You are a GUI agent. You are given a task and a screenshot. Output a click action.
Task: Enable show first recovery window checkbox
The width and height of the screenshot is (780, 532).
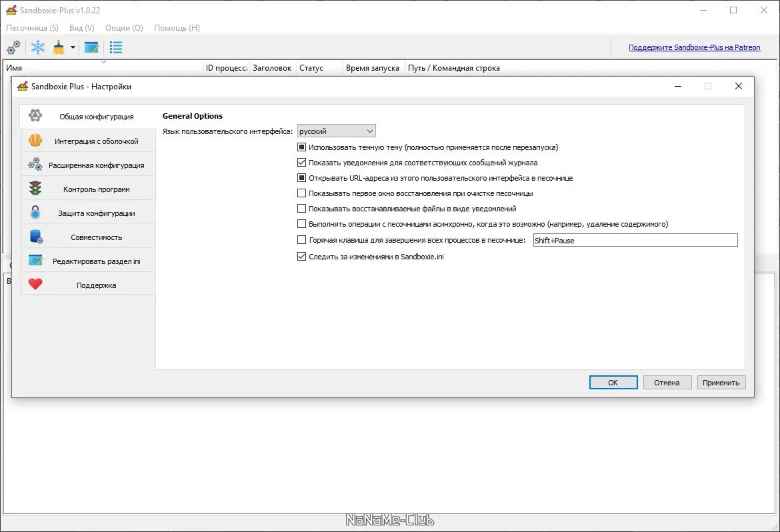[x=301, y=193]
